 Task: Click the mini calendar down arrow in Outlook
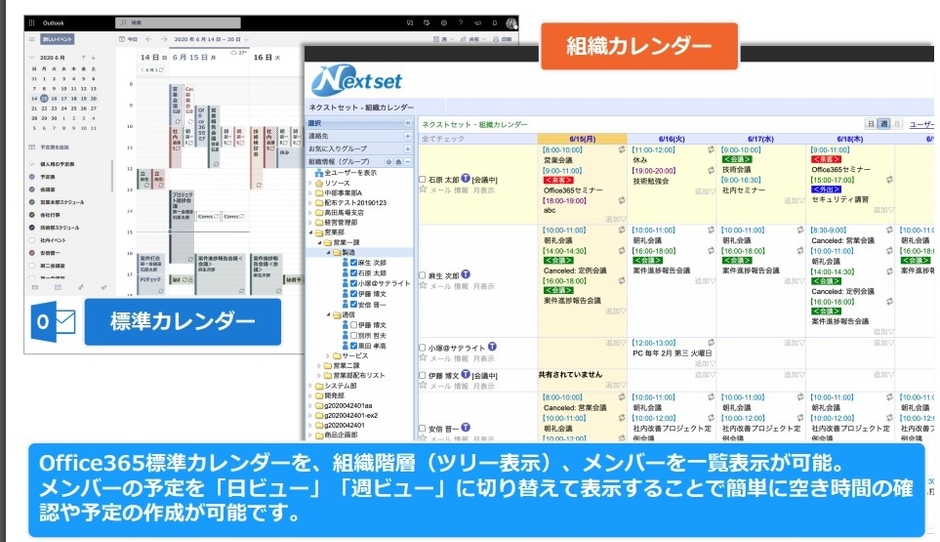(x=94, y=58)
